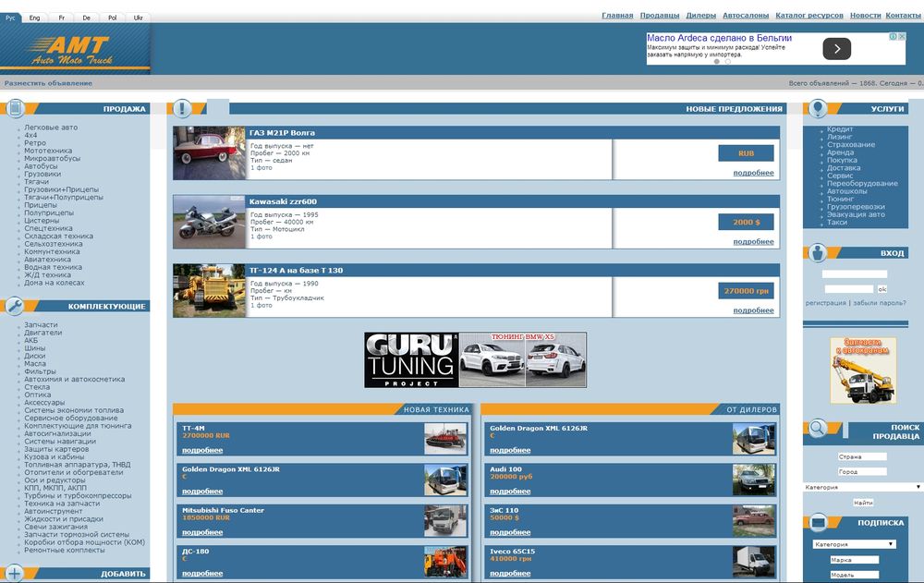Click the Iveco 65C15 truck thumbnail
924x583 pixels.
(x=754, y=562)
